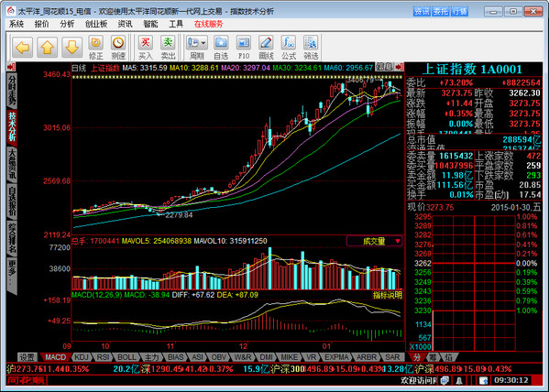Open the 在线服务 menu

pyautogui.click(x=209, y=24)
